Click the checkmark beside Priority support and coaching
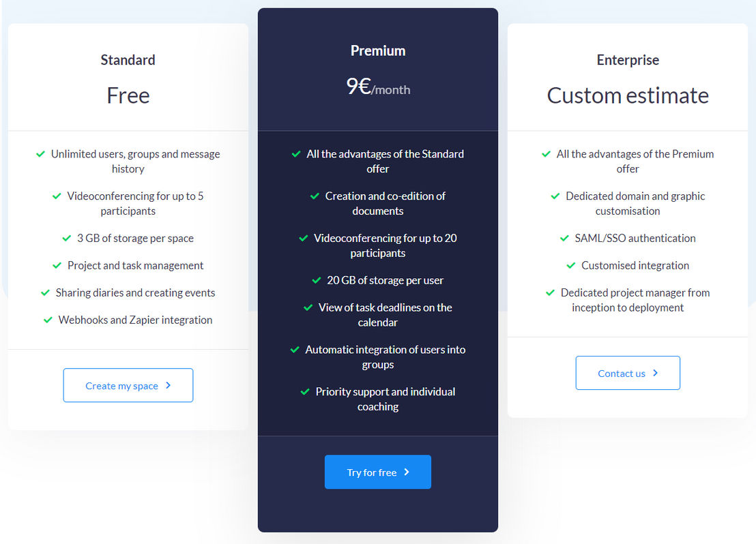Image resolution: width=756 pixels, height=544 pixels. (305, 392)
